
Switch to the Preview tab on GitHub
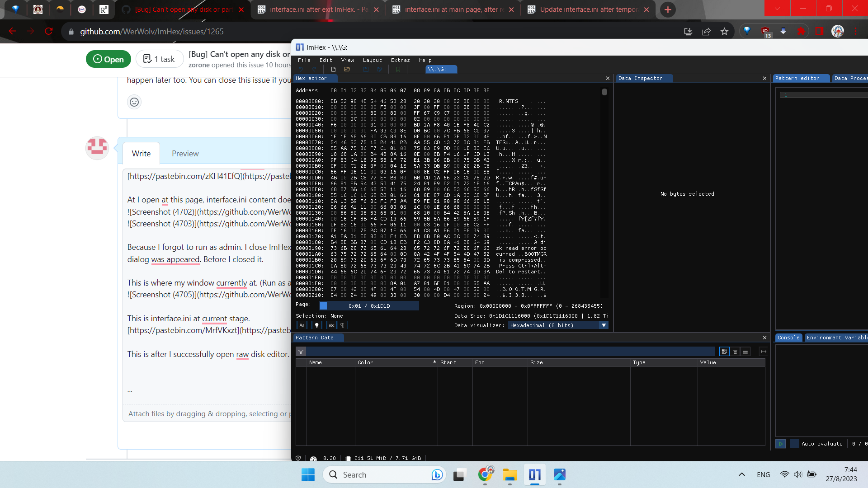pos(185,153)
